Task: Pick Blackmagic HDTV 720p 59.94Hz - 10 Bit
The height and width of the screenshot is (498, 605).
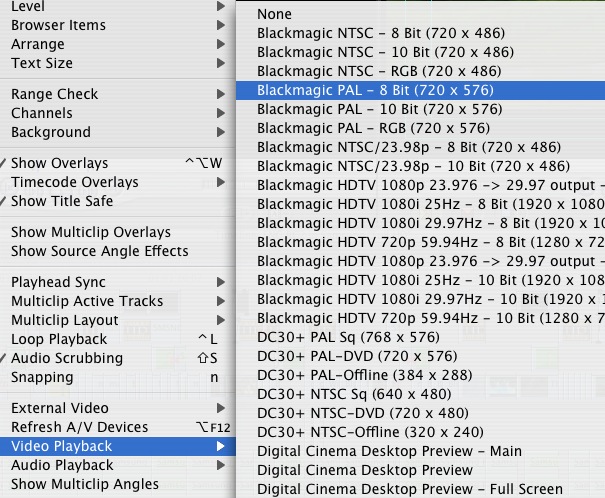Action: coord(421,318)
